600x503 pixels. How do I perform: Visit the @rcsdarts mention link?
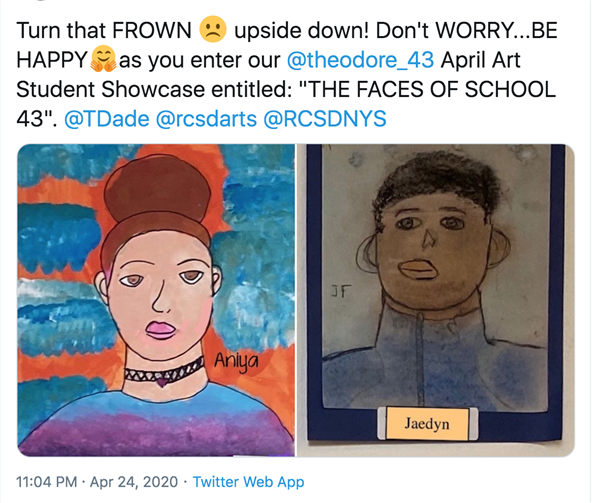pos(206,119)
